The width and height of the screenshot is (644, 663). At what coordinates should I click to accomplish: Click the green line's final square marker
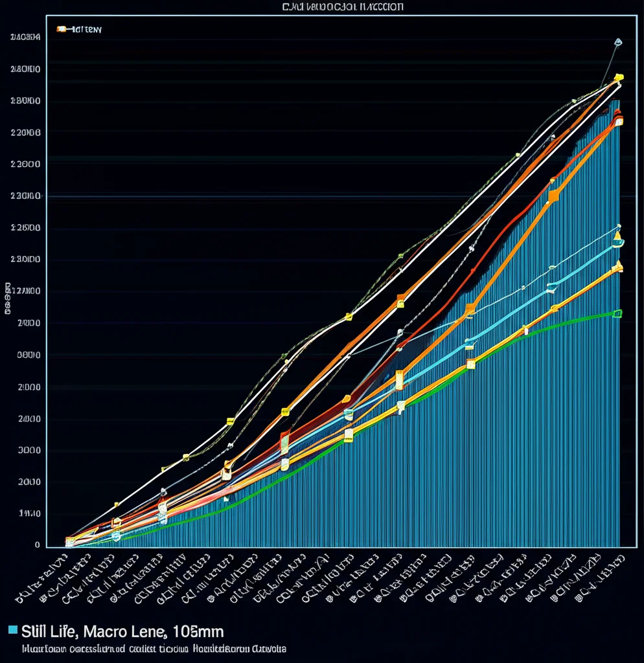click(x=617, y=314)
